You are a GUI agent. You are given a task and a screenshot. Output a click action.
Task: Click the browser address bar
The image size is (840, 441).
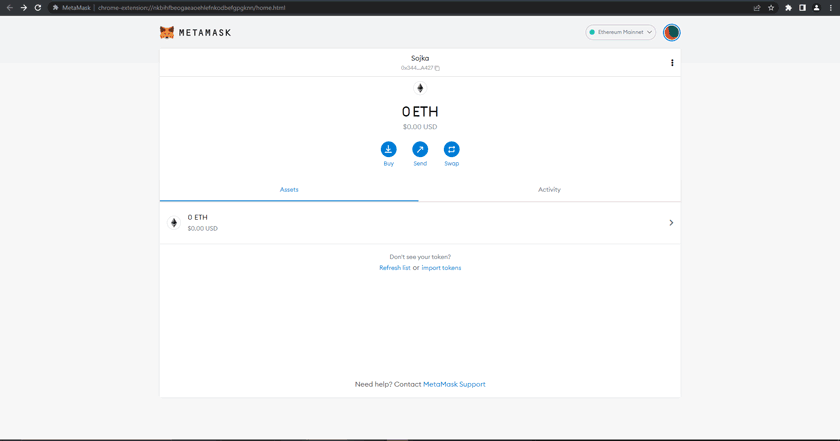pos(400,8)
